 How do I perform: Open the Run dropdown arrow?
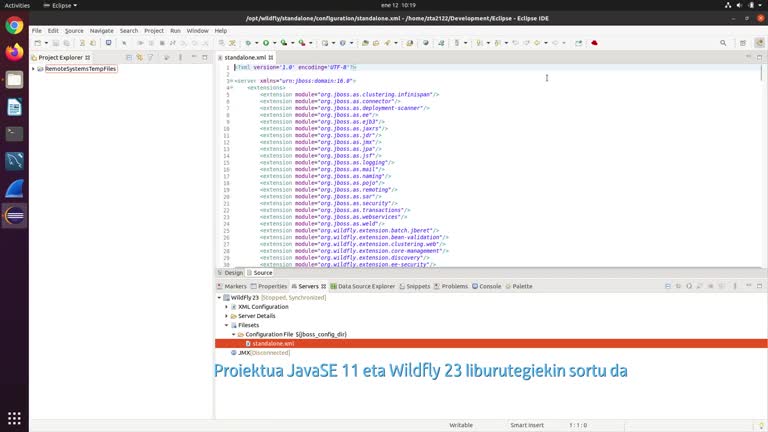pyautogui.click(x=274, y=43)
